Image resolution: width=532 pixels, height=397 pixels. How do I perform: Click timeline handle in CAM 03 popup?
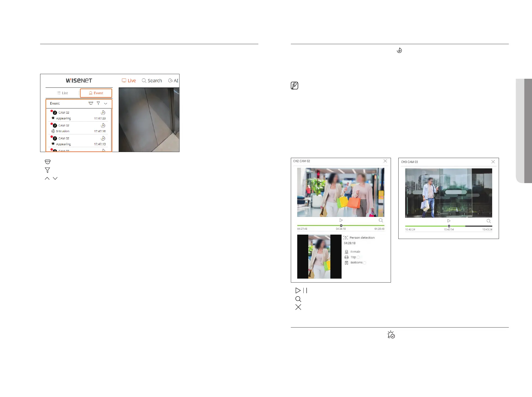tap(449, 226)
